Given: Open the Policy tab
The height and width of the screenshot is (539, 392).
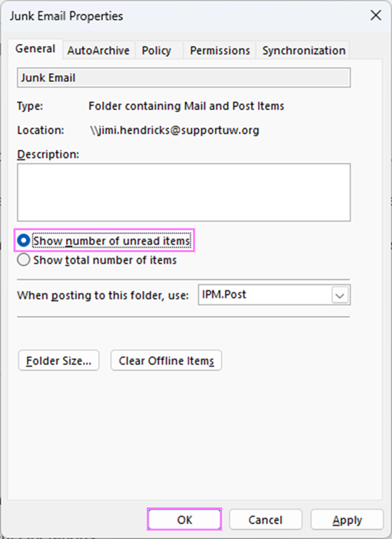Looking at the screenshot, I should pyautogui.click(x=157, y=50).
